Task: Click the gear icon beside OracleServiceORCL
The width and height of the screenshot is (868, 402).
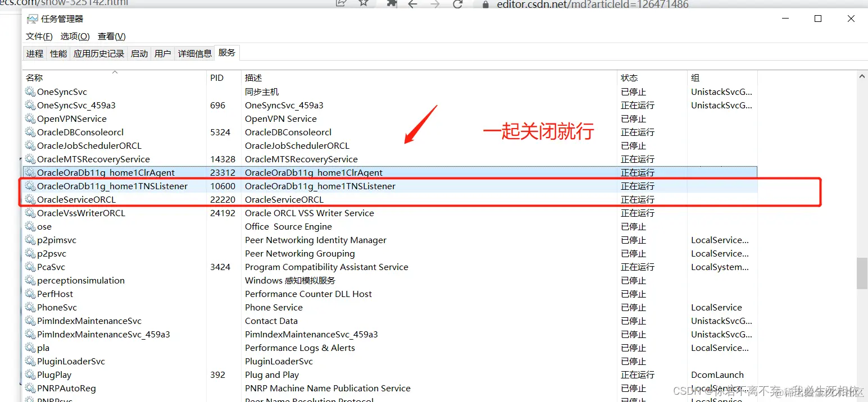Action: click(x=30, y=199)
